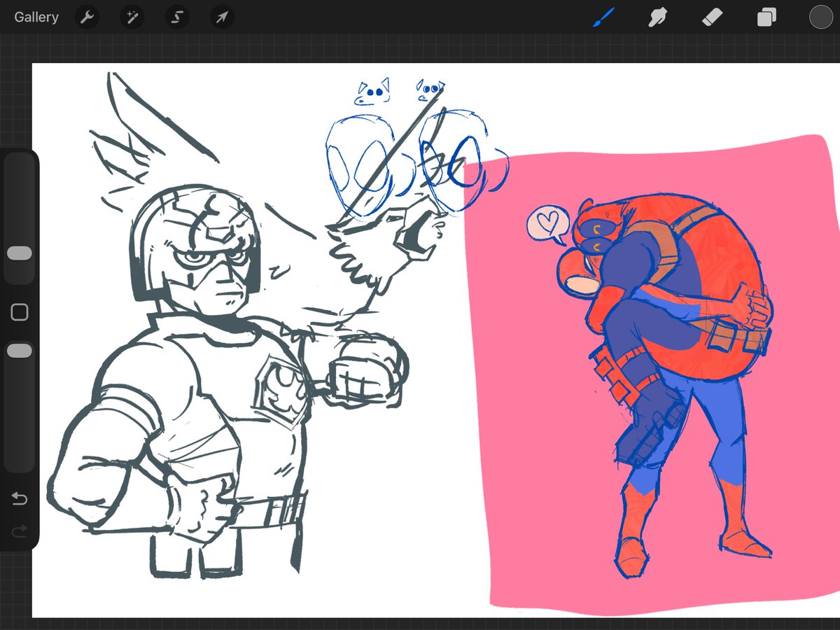The width and height of the screenshot is (840, 630).
Task: Open the Adjustments magic wand menu
Action: tap(132, 17)
